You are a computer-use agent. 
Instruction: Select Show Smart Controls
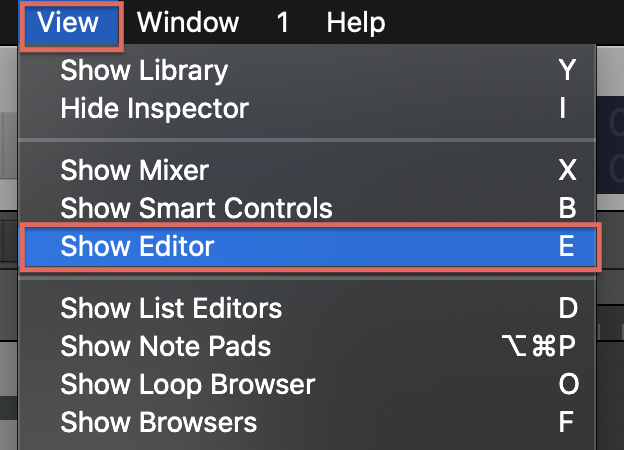click(x=196, y=208)
